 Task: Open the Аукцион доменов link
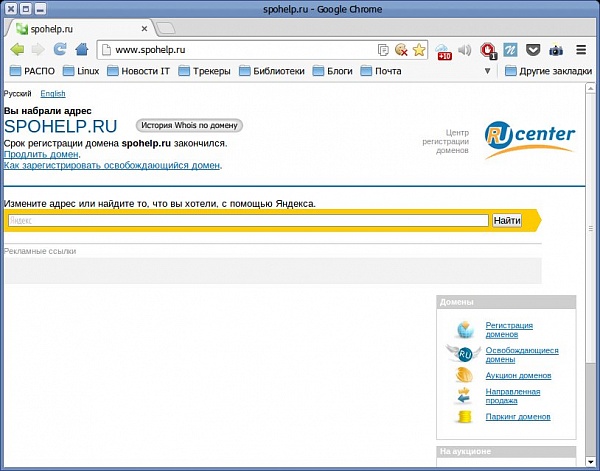tap(518, 376)
